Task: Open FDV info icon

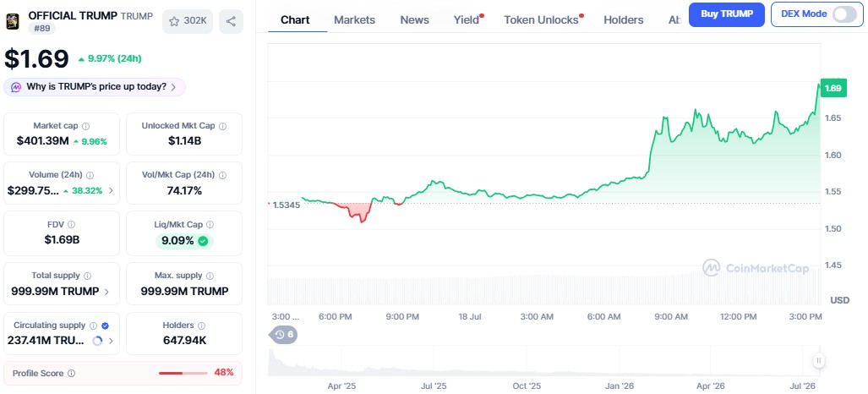Action: tap(71, 224)
